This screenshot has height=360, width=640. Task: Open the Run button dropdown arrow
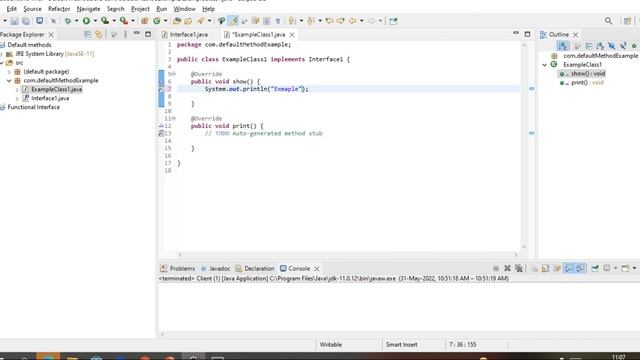pyautogui.click(x=95, y=21)
